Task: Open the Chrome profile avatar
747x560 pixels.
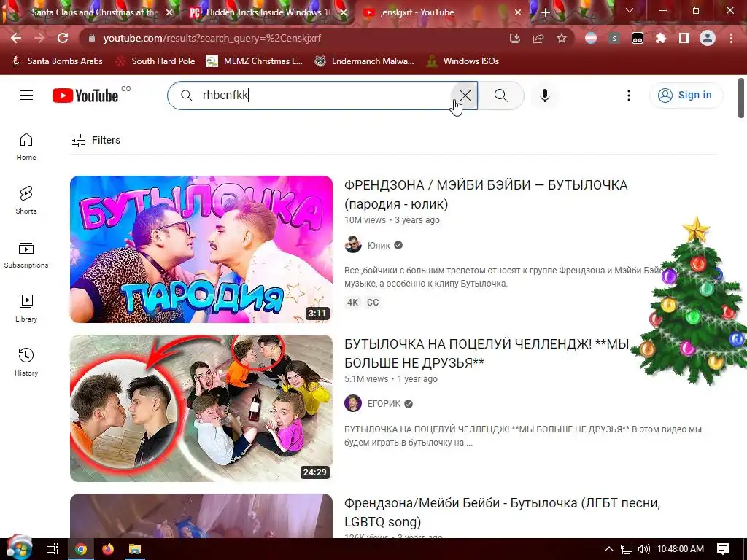Action: (708, 38)
